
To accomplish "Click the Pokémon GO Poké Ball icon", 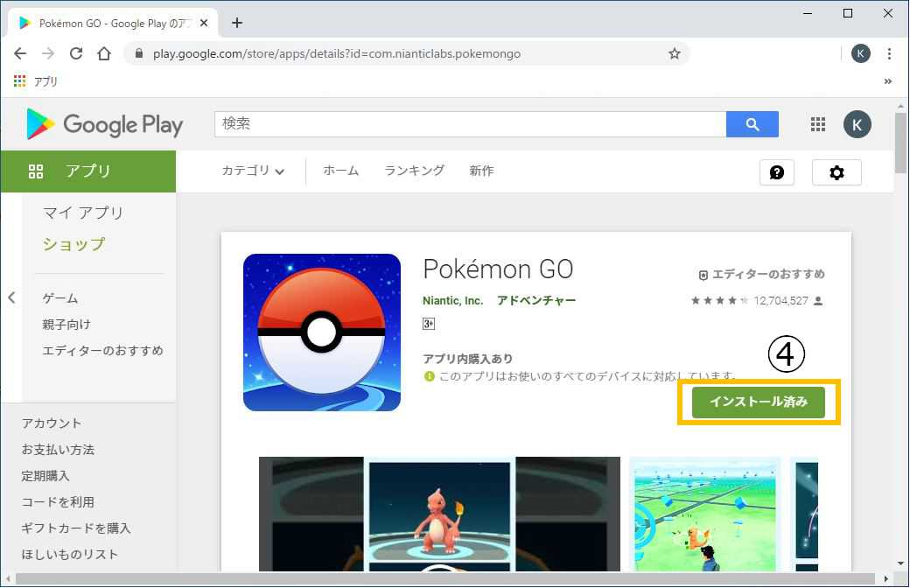I will click(321, 332).
